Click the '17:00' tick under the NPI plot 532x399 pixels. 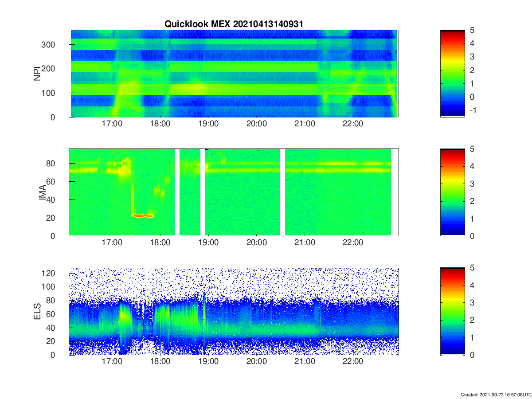(112, 124)
